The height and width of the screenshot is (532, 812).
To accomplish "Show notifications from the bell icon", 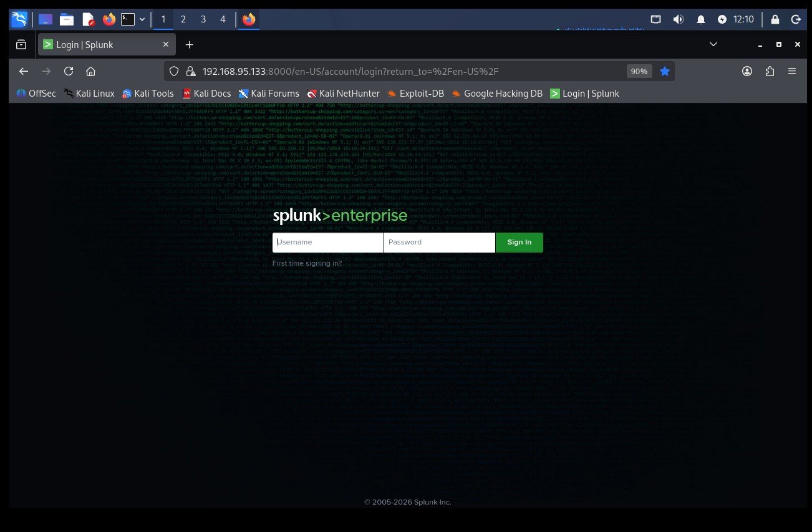I will tap(701, 19).
